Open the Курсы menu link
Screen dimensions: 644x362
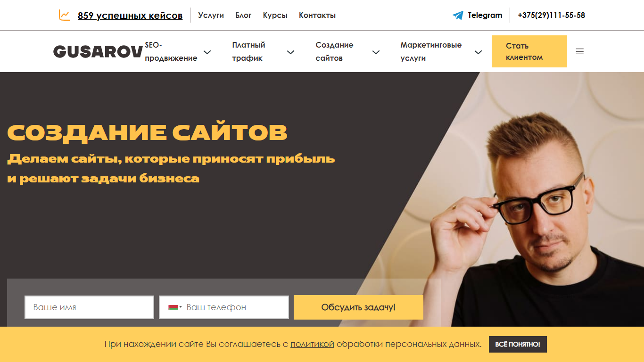pyautogui.click(x=275, y=15)
